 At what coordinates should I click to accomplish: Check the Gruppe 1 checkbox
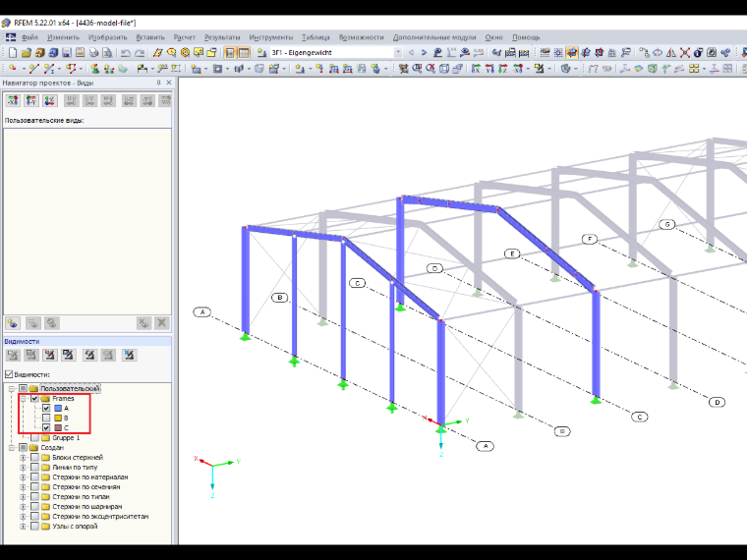(x=34, y=437)
